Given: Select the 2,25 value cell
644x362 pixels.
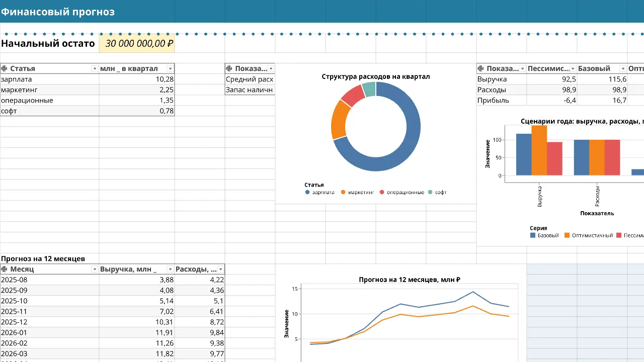Looking at the screenshot, I should pos(137,90).
